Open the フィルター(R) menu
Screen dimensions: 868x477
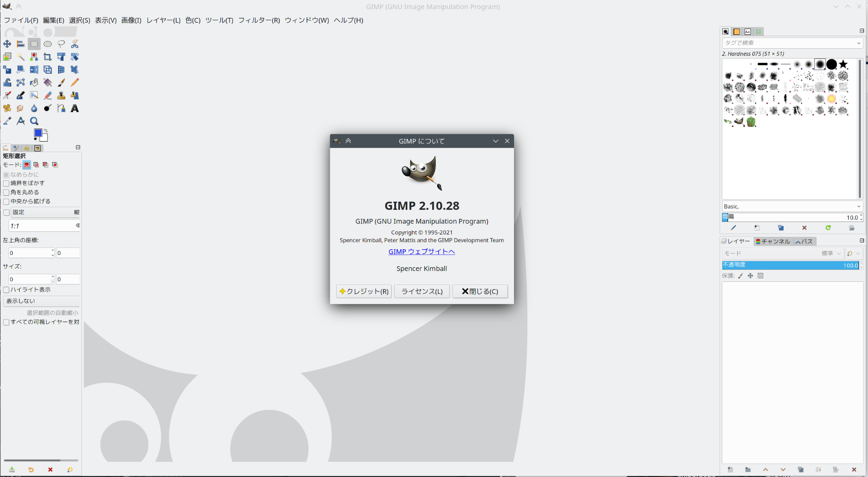(259, 20)
